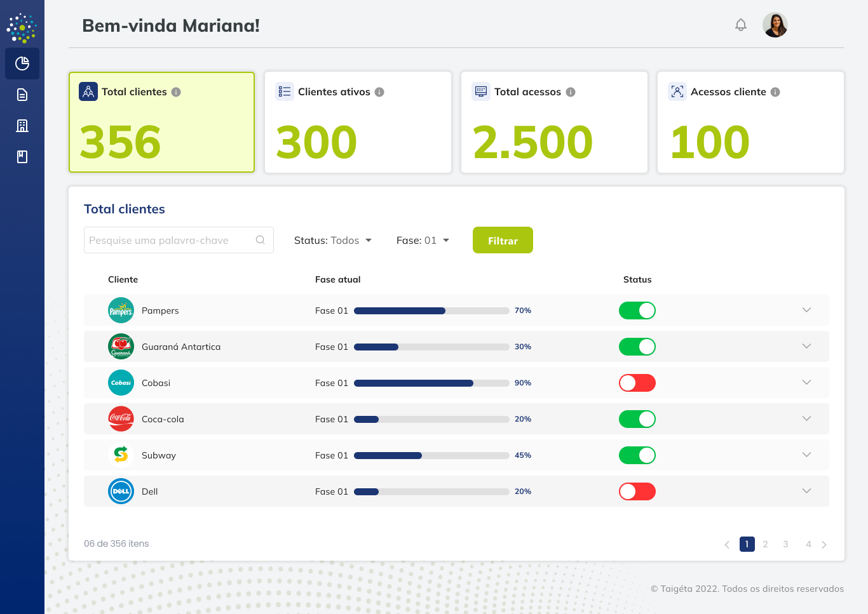868x614 pixels.
Task: Enable the Dell status toggle
Action: point(637,491)
